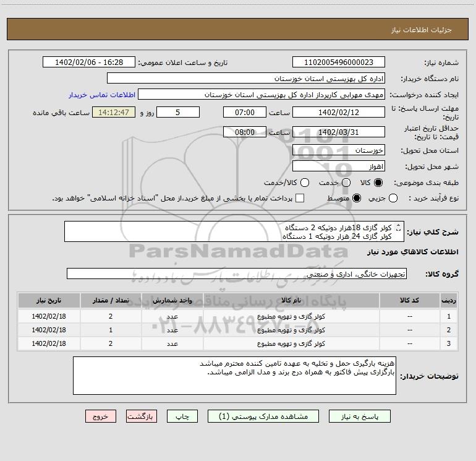Click the استان محل تحویل field خوزستان
This screenshot has height=461, width=476.
point(339,150)
